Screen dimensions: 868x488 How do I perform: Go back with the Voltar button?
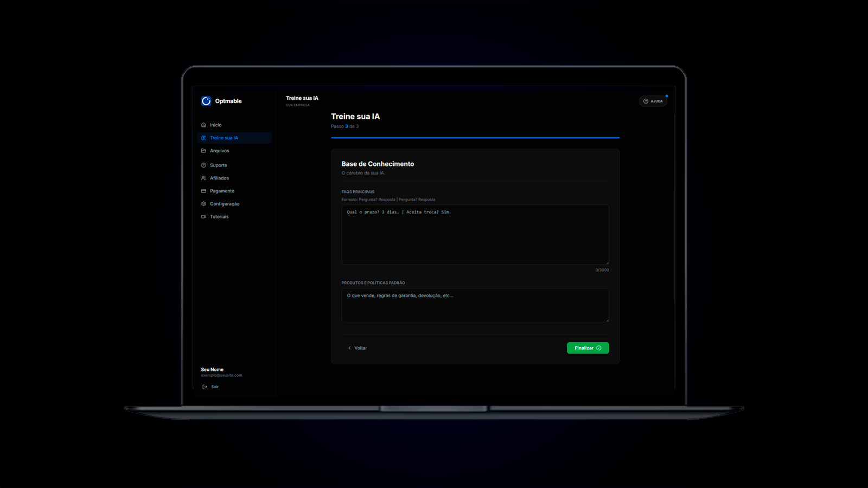[x=358, y=348]
